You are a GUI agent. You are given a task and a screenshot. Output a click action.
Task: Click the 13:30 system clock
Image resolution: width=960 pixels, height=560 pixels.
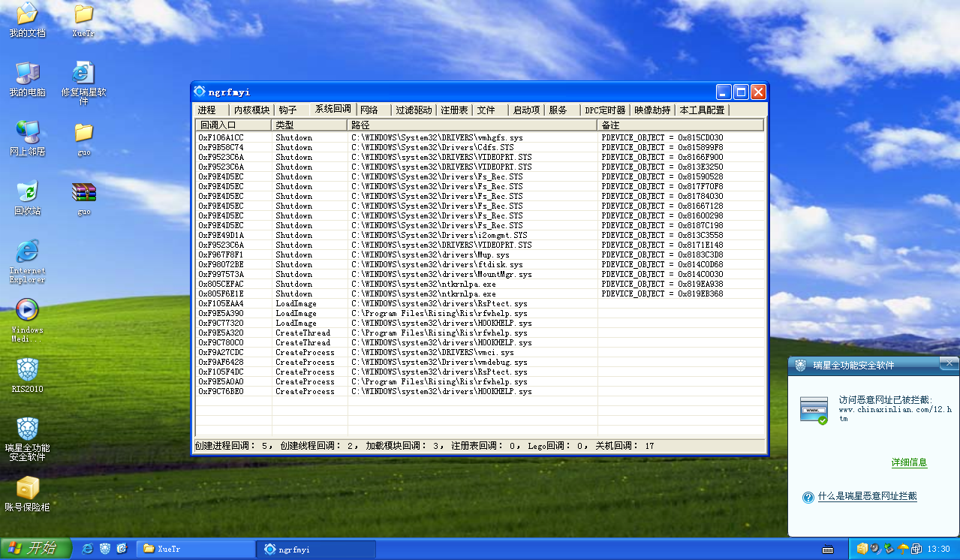(x=938, y=549)
